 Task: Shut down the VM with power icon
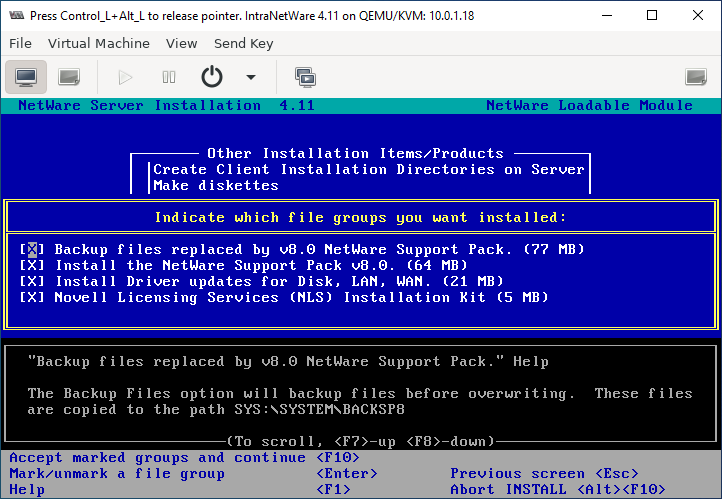212,77
